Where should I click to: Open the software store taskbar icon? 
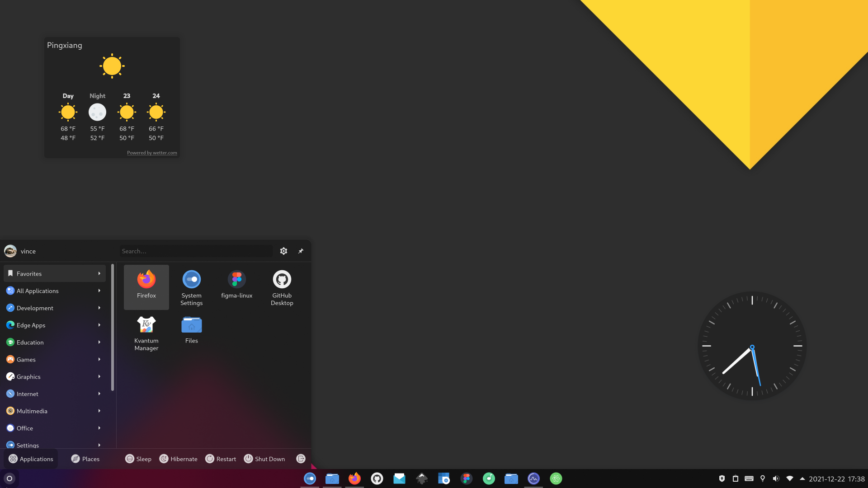point(444,479)
